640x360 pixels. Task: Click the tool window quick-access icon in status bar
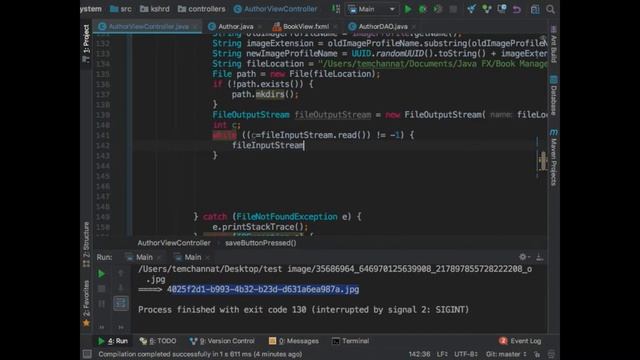coord(87,354)
